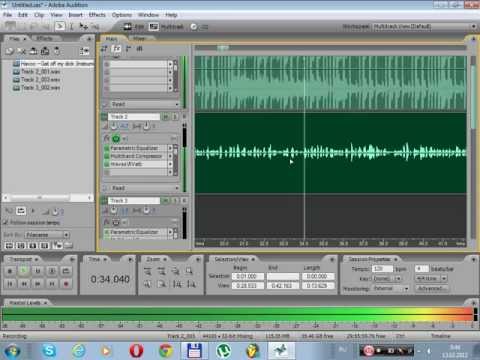Open Track 2 Parametric Equalizer slot arrow
The image size is (480, 360).
click(x=170, y=148)
